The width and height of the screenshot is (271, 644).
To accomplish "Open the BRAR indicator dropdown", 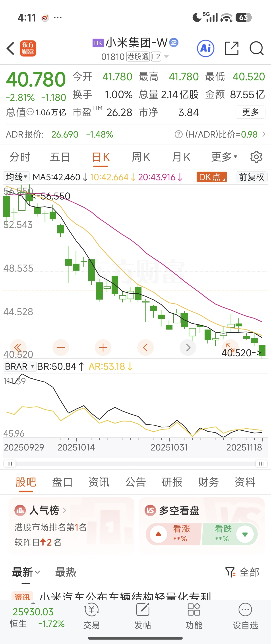I will tap(20, 366).
